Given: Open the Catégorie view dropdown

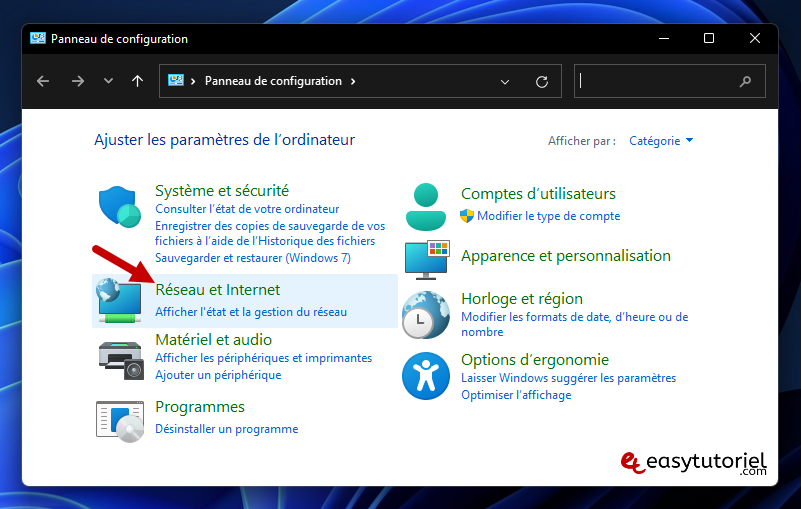Looking at the screenshot, I should click(661, 141).
